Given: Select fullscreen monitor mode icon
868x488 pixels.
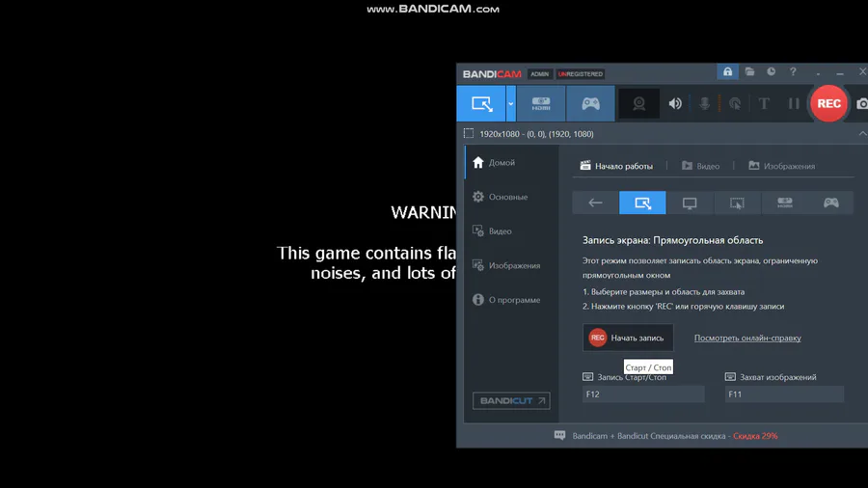Looking at the screenshot, I should coord(690,203).
